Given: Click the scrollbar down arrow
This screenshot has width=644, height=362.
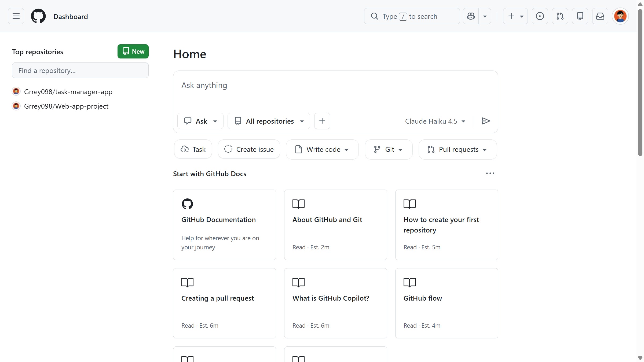Looking at the screenshot, I should pyautogui.click(x=640, y=358).
